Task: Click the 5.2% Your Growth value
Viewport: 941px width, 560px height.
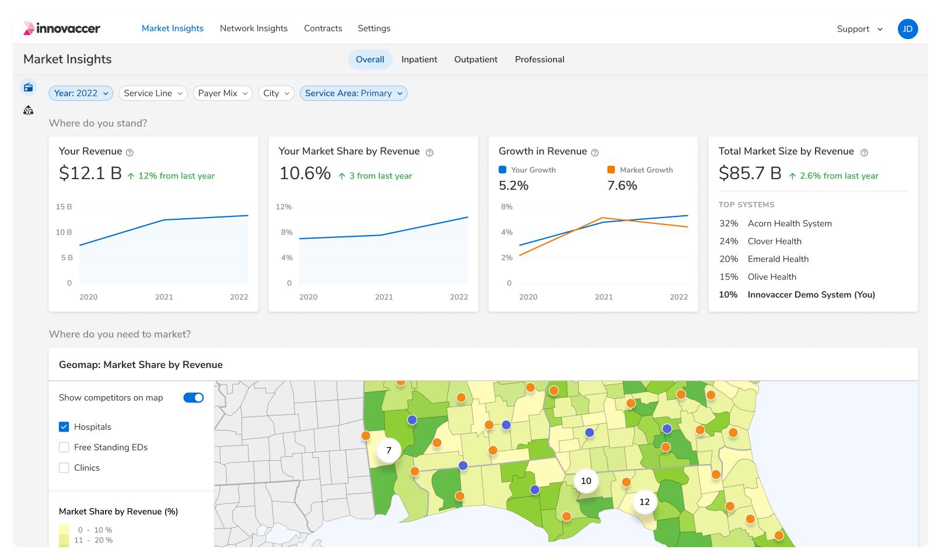Action: 513,185
